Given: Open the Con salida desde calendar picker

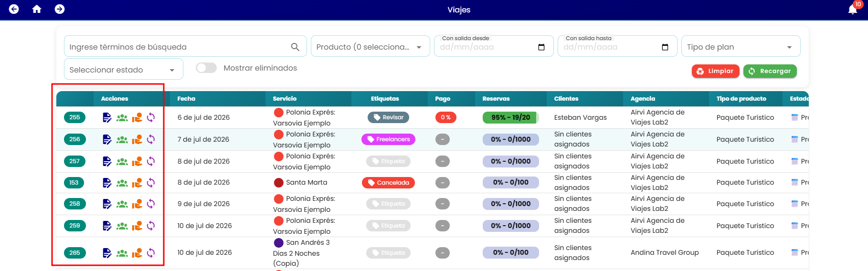Looking at the screenshot, I should pos(541,47).
